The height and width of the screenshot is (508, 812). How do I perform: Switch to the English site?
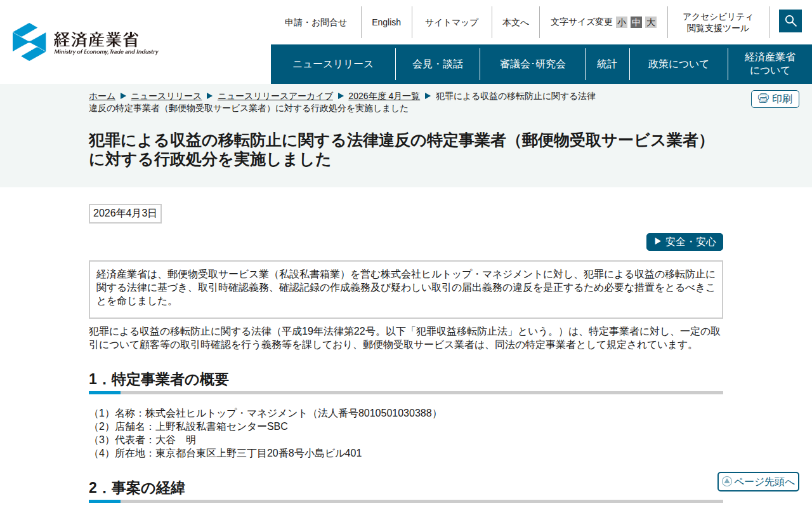(x=386, y=22)
